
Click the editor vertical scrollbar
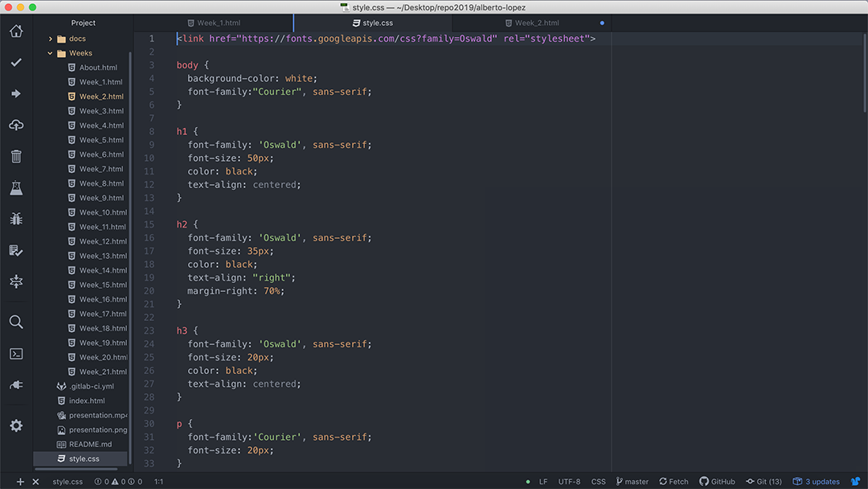865,72
